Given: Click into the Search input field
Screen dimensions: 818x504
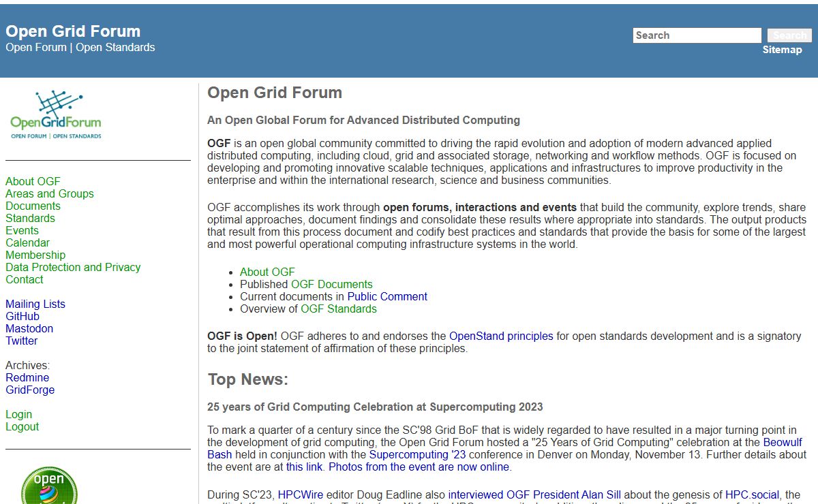Looking at the screenshot, I should click(x=697, y=35).
